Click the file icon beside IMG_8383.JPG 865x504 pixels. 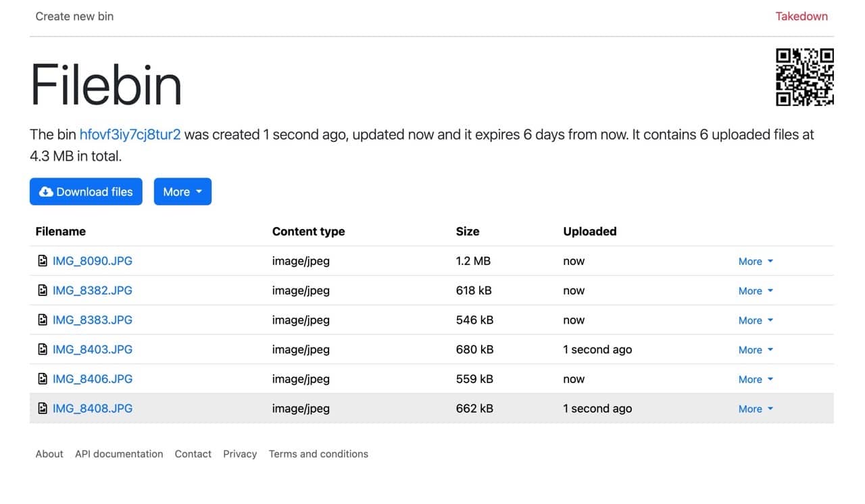(x=43, y=320)
